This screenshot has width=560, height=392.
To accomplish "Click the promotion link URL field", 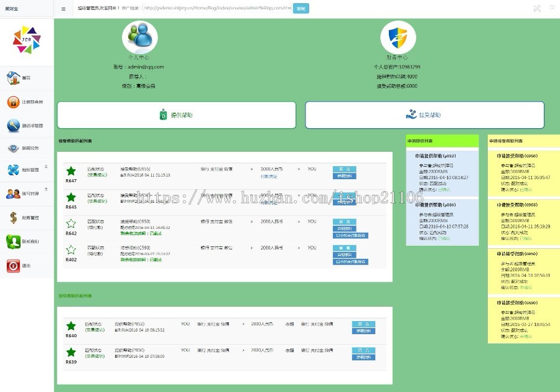I will point(218,8).
